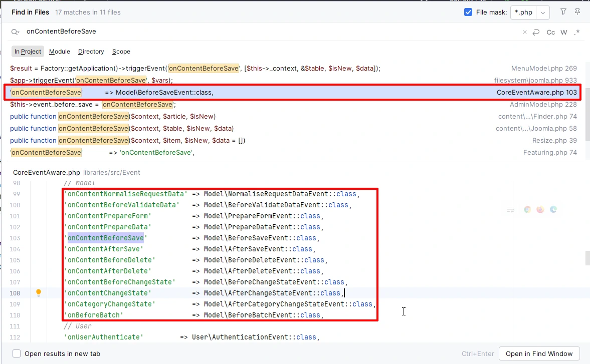Click 'onContentChangeState' on line 108
This screenshot has height=364, width=590.
pos(107,293)
